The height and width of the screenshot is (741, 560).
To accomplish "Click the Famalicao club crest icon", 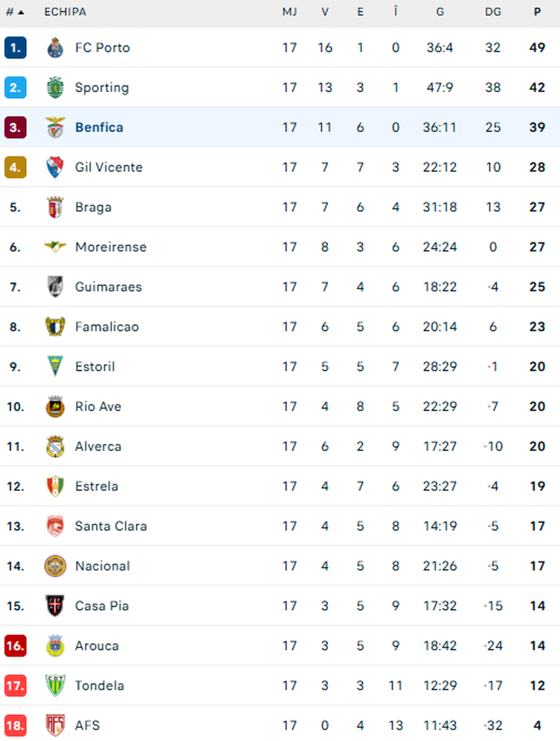I will point(55,327).
